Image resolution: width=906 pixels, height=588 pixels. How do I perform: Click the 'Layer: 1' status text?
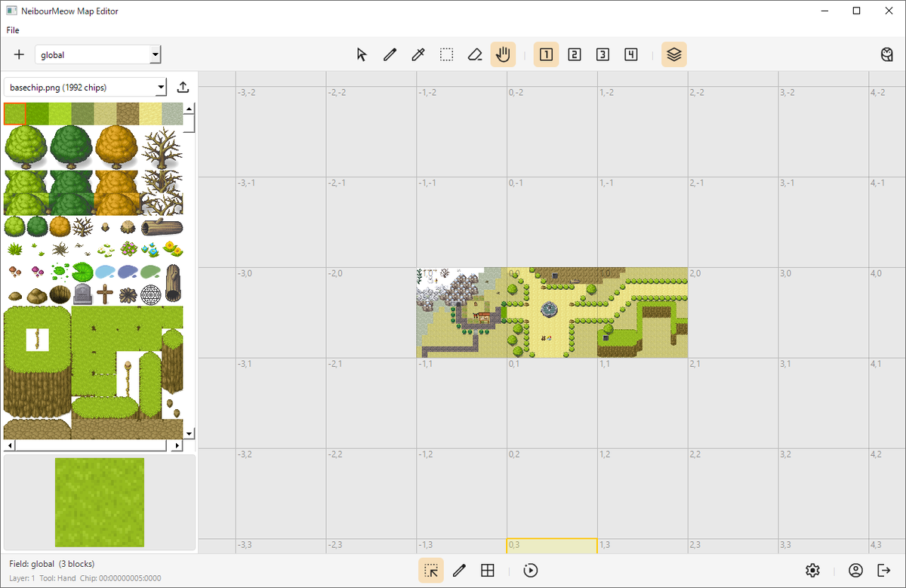pos(22,578)
